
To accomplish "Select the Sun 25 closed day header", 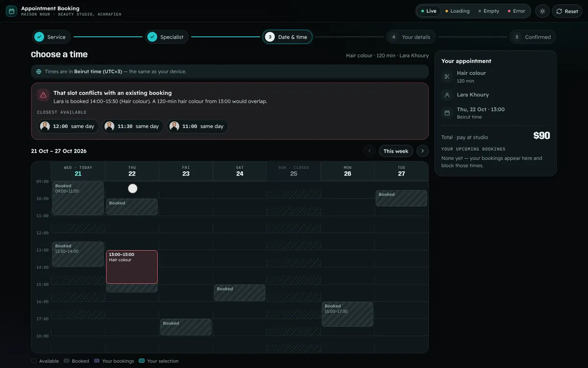I will point(294,171).
